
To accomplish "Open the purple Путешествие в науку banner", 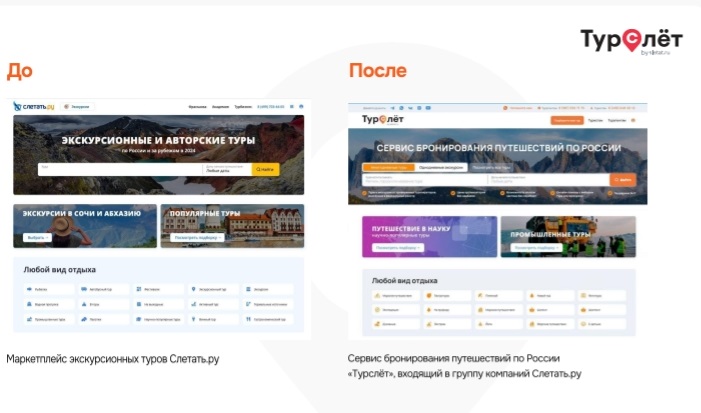I will point(430,237).
